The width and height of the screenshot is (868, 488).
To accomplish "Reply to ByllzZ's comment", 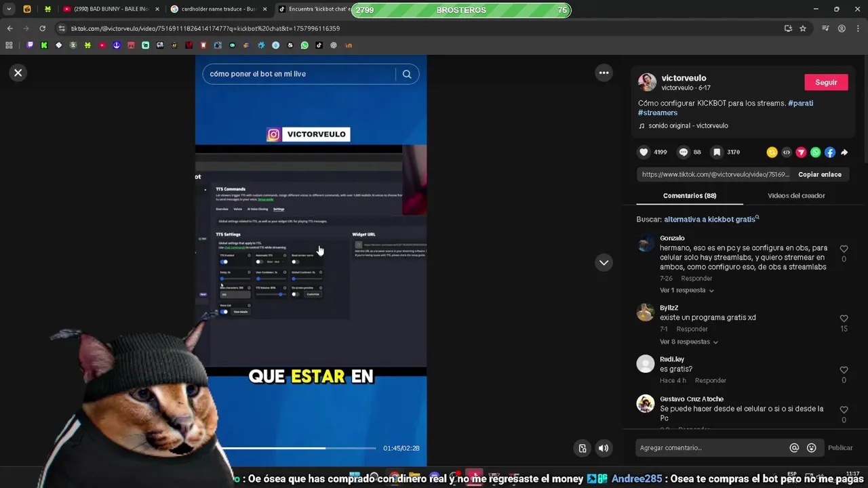I will coord(692,329).
